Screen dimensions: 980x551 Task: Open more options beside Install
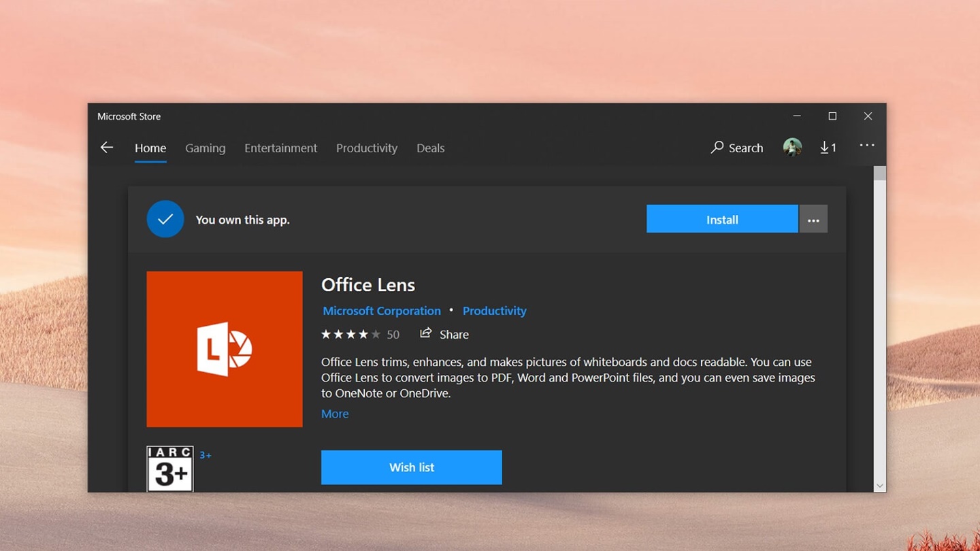point(813,220)
